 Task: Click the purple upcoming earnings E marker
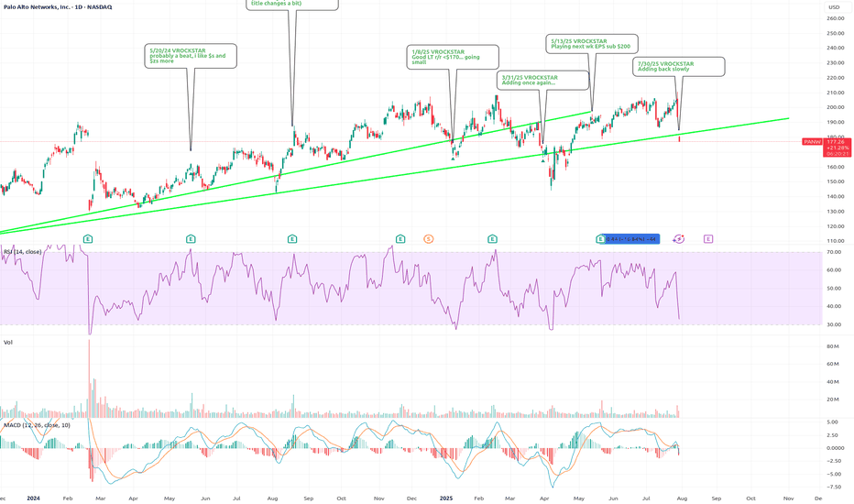pos(708,238)
